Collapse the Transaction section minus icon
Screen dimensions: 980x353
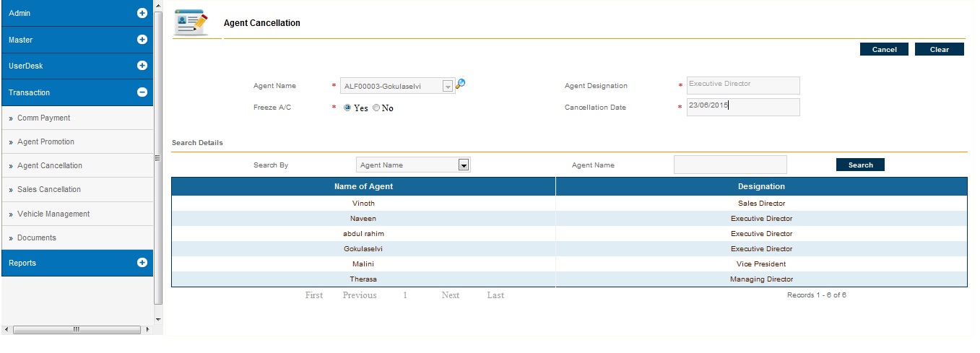click(x=142, y=92)
